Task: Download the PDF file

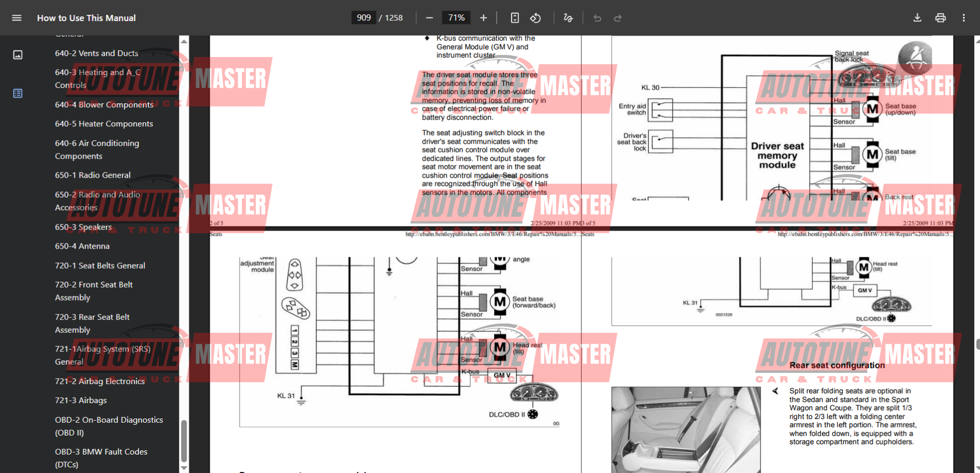Action: point(917,18)
